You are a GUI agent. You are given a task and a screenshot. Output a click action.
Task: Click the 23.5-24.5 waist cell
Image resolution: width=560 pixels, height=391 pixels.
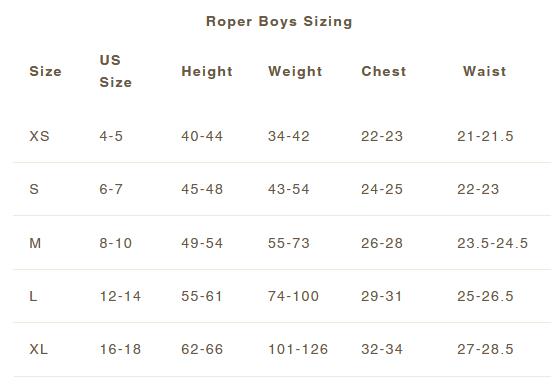pos(492,243)
